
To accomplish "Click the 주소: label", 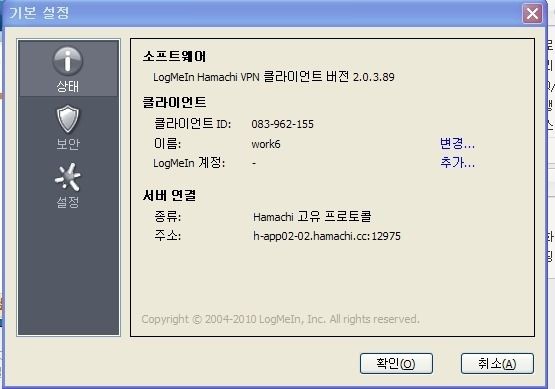I will [x=167, y=236].
